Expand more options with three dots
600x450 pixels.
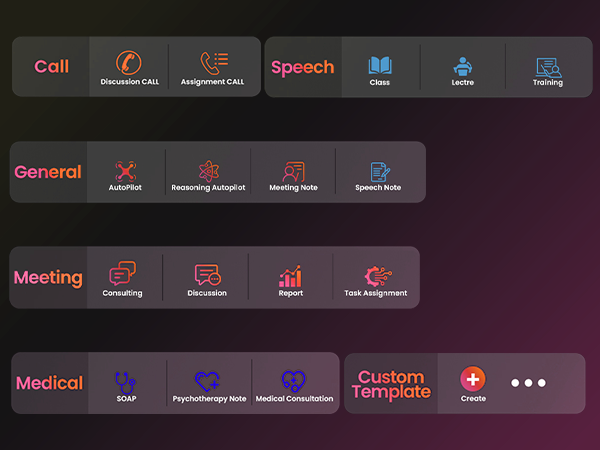point(529,383)
